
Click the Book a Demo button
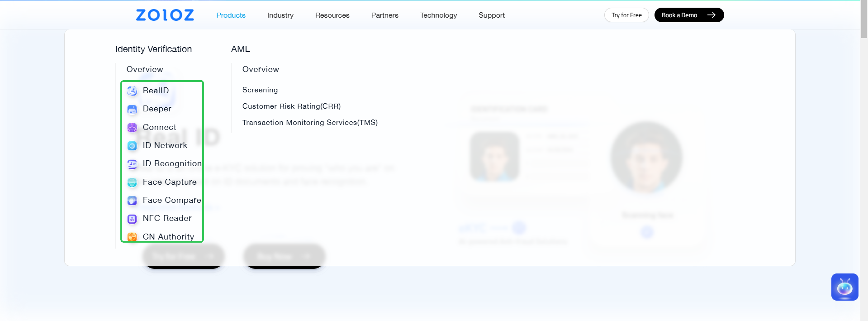689,15
